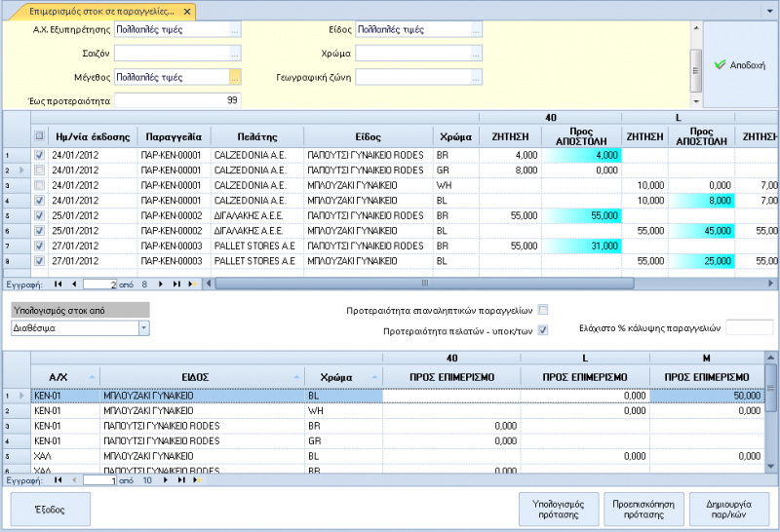Open lookup for Γεωγραφική ζώνη field
Viewport: 780px width, 532px height.
tap(476, 78)
